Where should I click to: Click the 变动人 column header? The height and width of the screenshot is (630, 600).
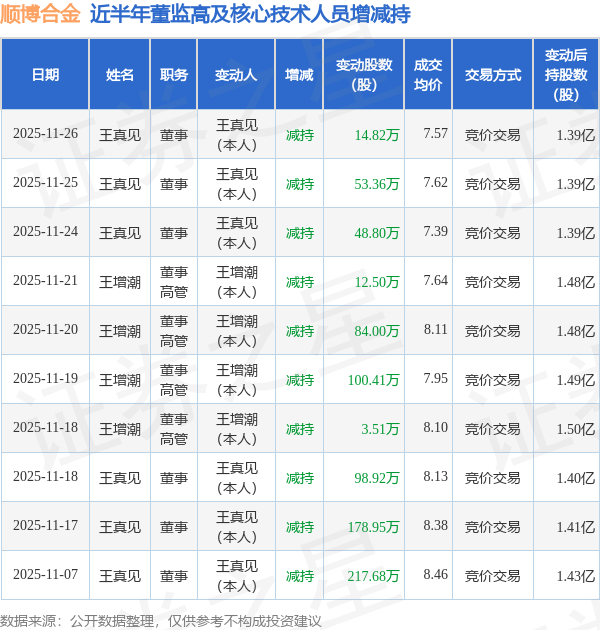pyautogui.click(x=236, y=75)
